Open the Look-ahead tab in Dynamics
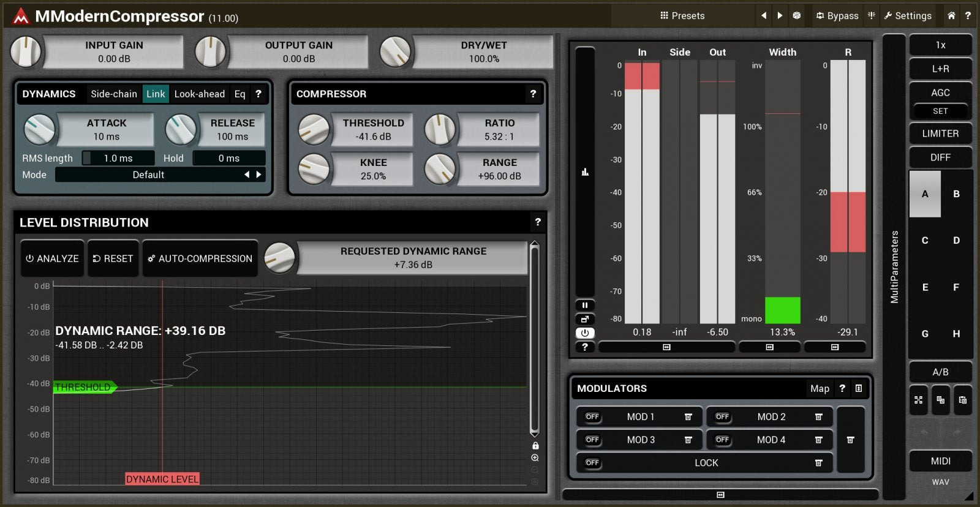980x507 pixels. point(200,94)
